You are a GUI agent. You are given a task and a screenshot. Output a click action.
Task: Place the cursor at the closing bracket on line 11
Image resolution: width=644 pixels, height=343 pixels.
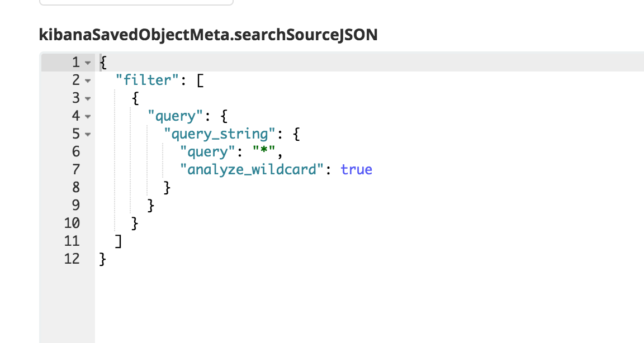[x=118, y=241]
